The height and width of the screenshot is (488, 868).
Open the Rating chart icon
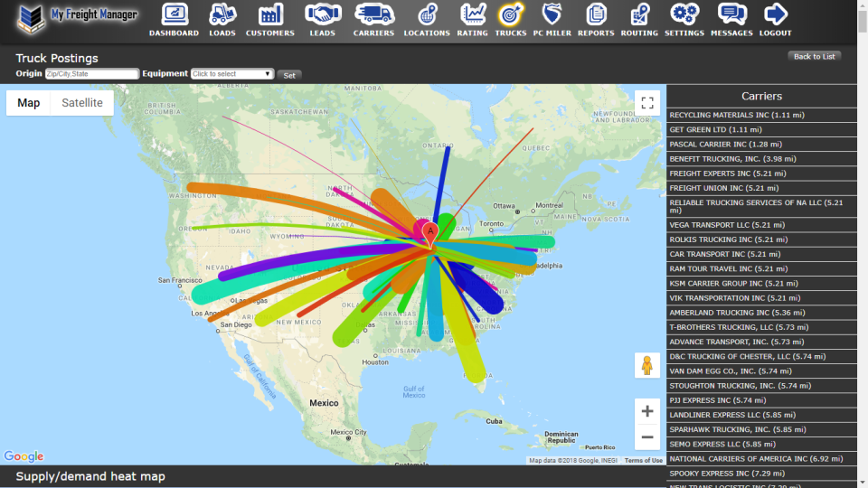point(473,14)
